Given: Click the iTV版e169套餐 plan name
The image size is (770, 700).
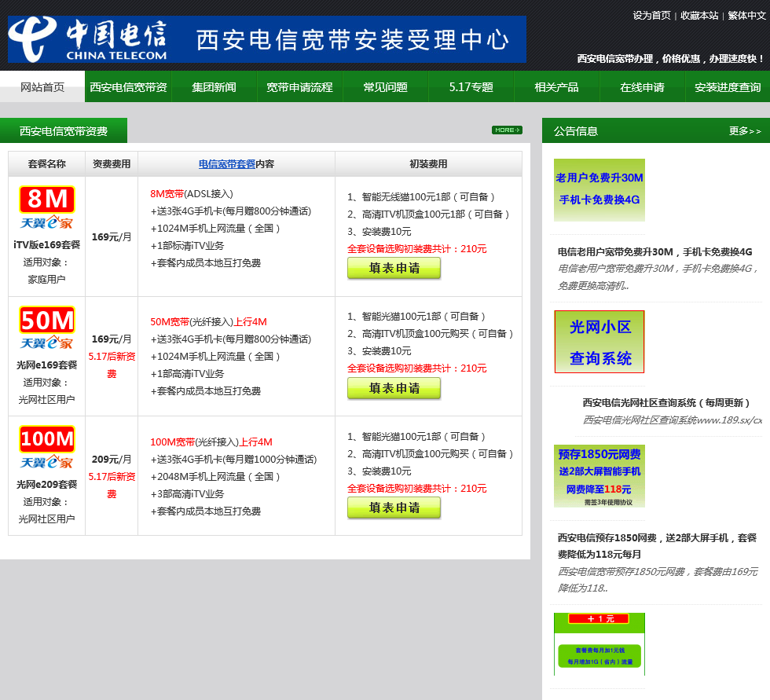Looking at the screenshot, I should [46, 244].
